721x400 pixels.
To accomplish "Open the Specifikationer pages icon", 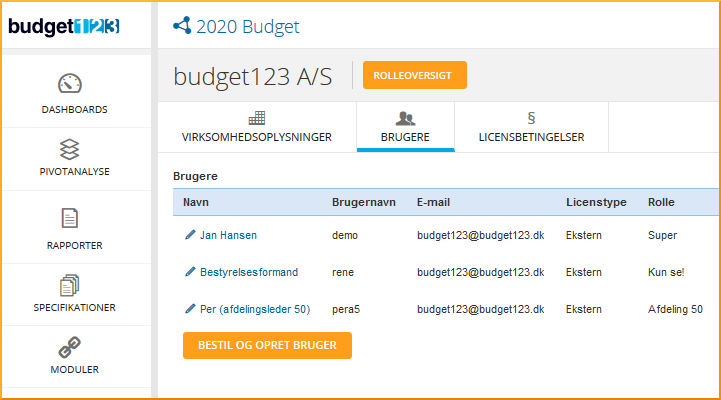I will (69, 286).
